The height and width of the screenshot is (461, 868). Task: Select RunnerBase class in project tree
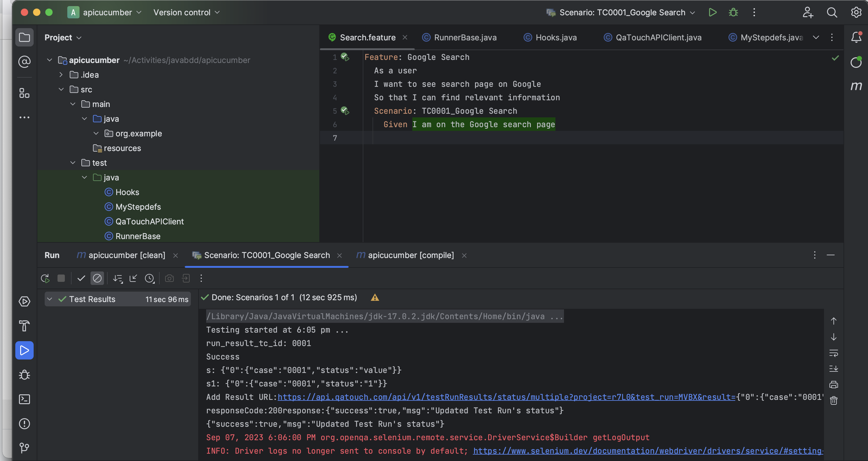(x=132, y=236)
